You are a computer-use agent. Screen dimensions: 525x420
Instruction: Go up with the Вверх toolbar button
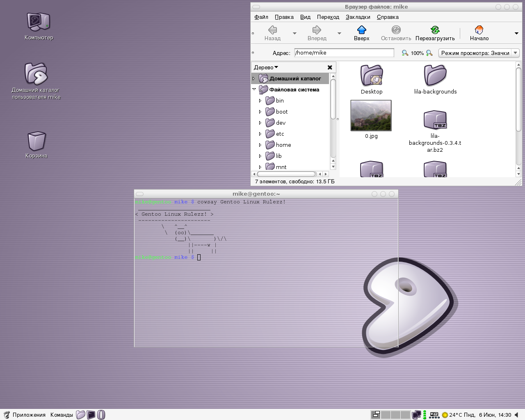coord(361,33)
